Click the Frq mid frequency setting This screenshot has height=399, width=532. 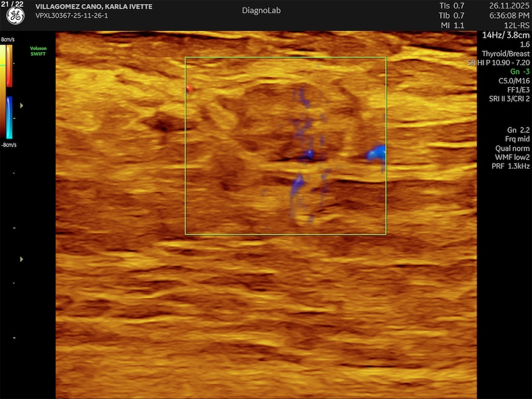[517, 139]
